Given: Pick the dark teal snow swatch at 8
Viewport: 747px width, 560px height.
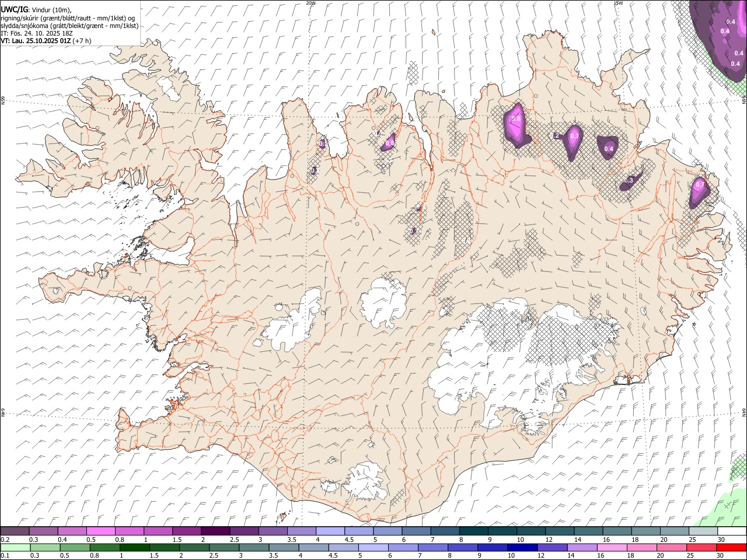Looking at the screenshot, I should point(473,531).
